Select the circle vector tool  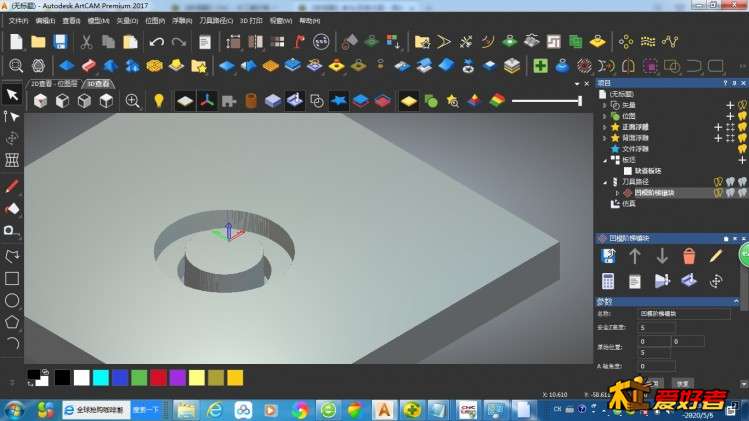tap(12, 300)
